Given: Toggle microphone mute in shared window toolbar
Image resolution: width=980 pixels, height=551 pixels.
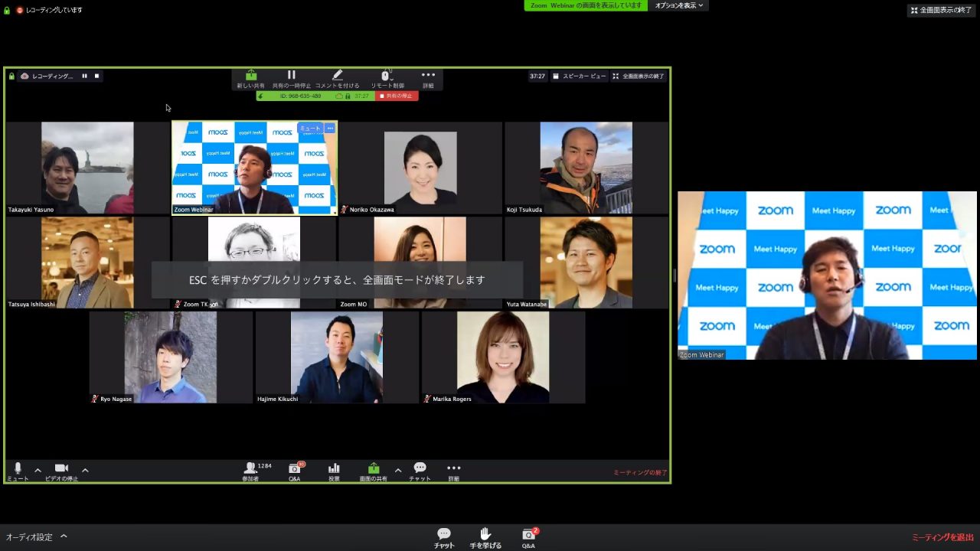Looking at the screenshot, I should [x=18, y=471].
